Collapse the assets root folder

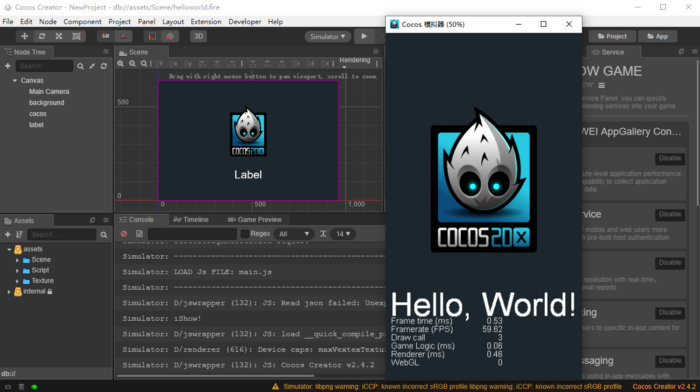(9, 249)
